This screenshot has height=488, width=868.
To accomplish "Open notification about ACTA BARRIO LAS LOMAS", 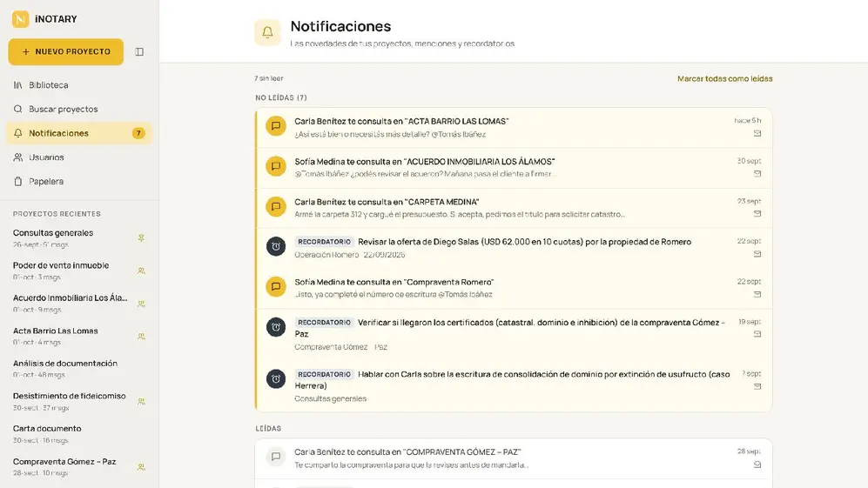I will (x=515, y=128).
